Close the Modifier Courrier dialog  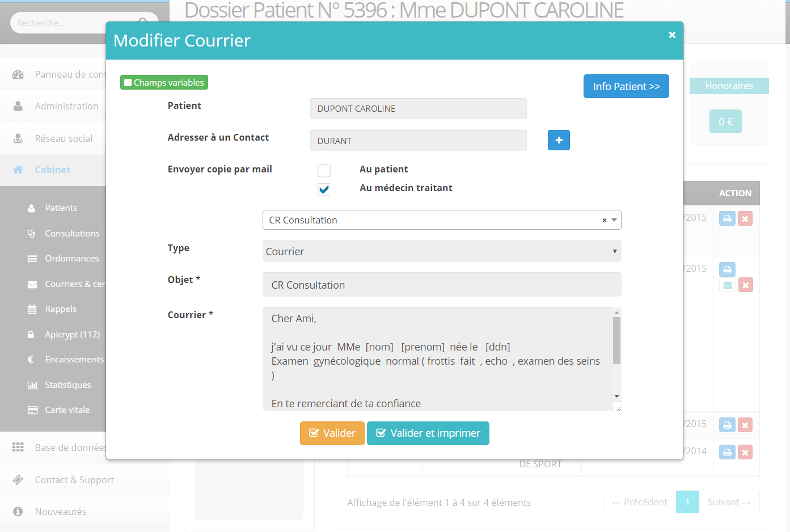[672, 35]
